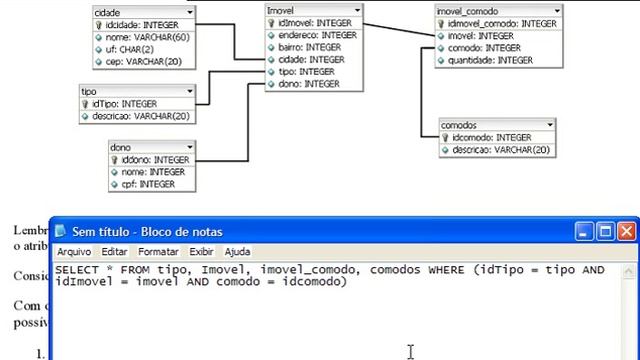Click 'Sem título - Bloco de notas' title bar
The height and width of the screenshot is (360, 640).
(147, 231)
